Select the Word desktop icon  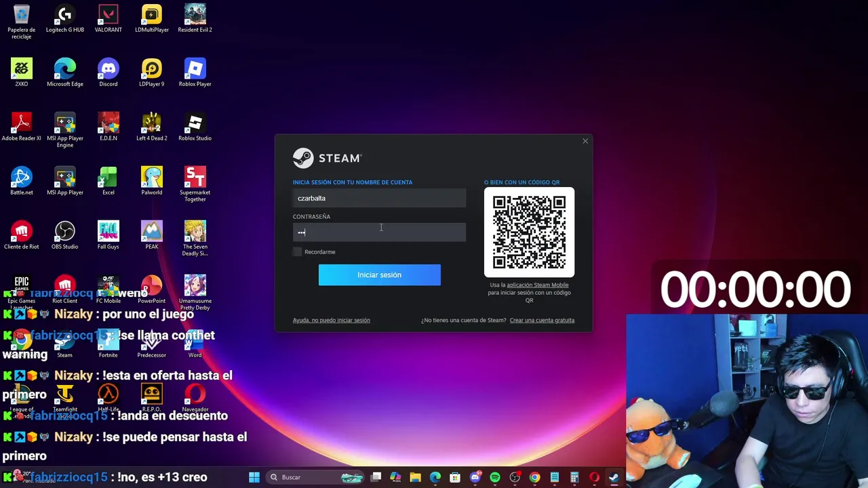(x=195, y=344)
